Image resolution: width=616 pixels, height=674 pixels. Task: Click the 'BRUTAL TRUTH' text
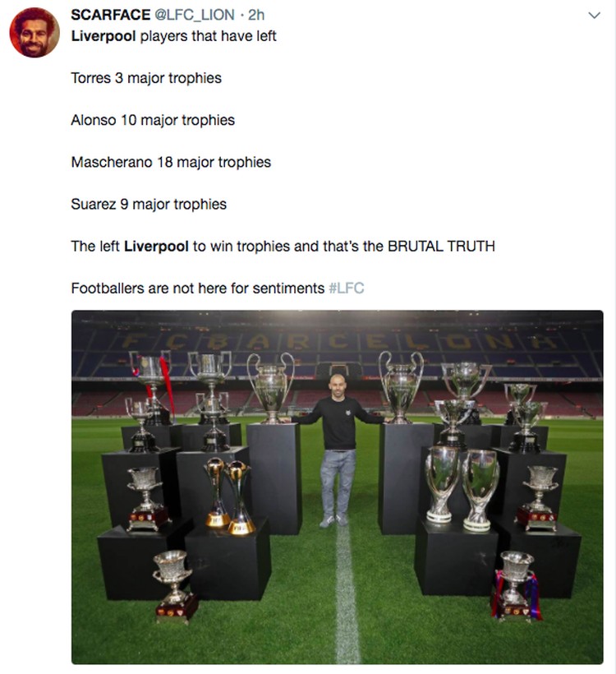439,246
